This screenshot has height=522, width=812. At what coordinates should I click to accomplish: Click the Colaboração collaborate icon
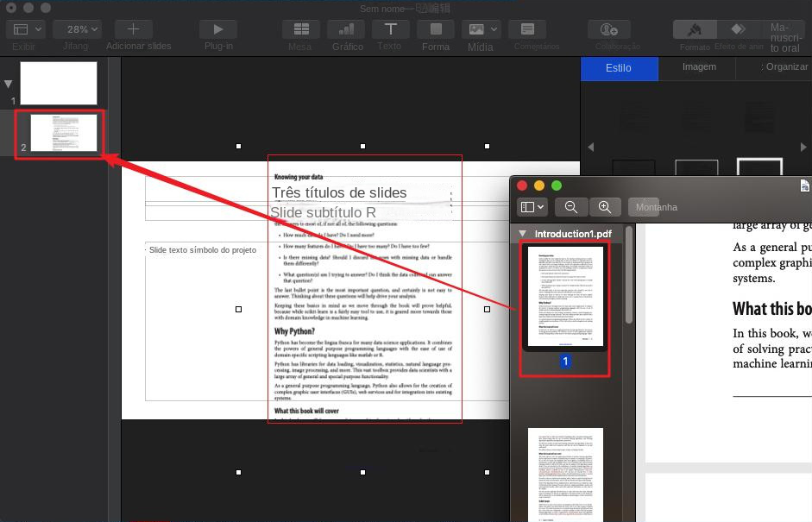(x=609, y=29)
